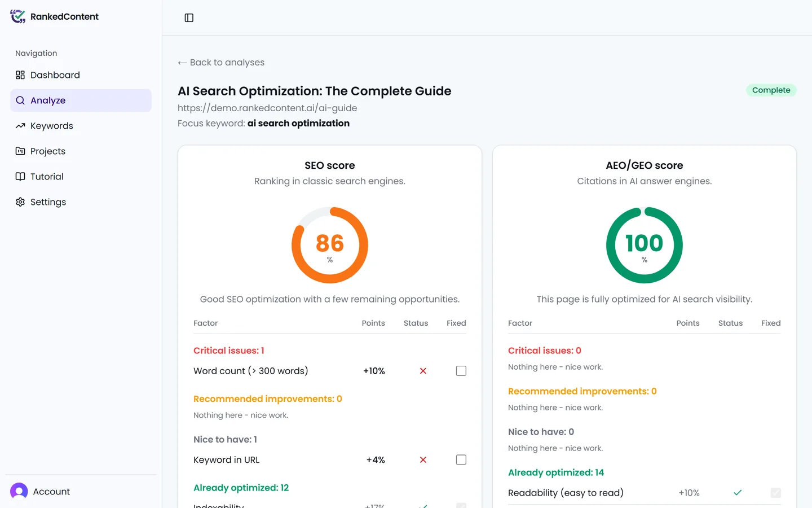Click the focus keyword 'ai search optimization'
The height and width of the screenshot is (508, 812).
tap(298, 123)
